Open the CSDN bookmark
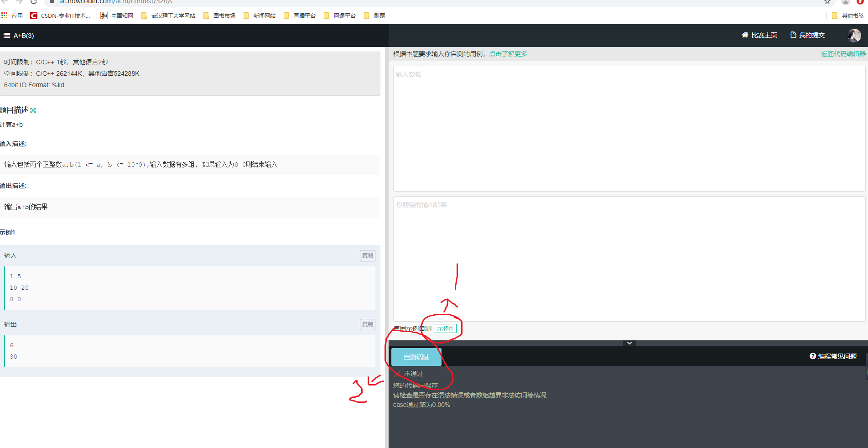This screenshot has width=868, height=448. click(x=60, y=16)
